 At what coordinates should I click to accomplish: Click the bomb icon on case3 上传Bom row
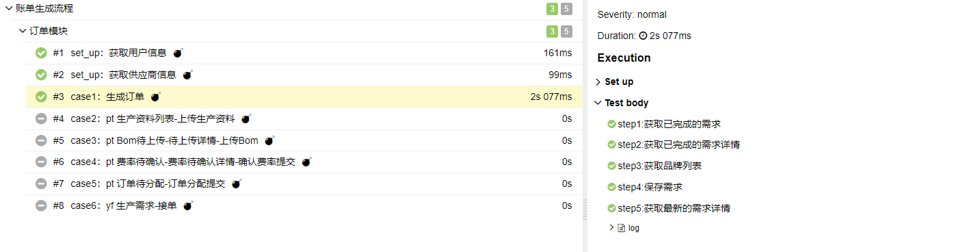point(270,140)
